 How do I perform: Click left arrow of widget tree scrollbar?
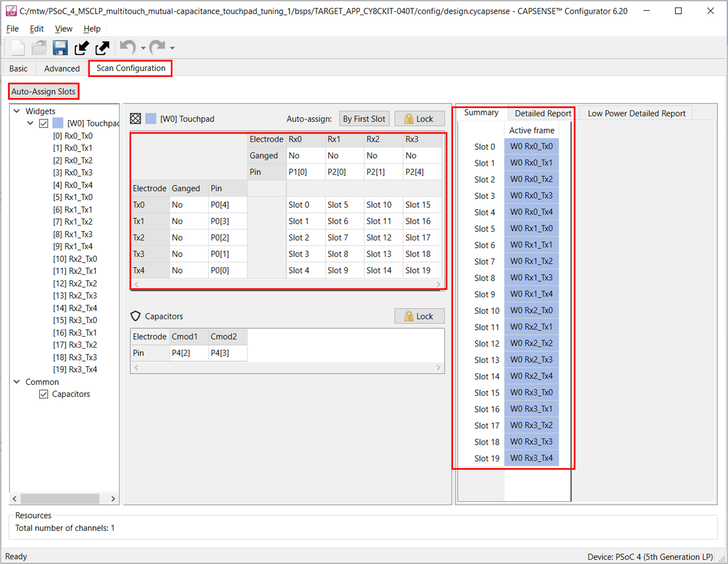(x=14, y=499)
